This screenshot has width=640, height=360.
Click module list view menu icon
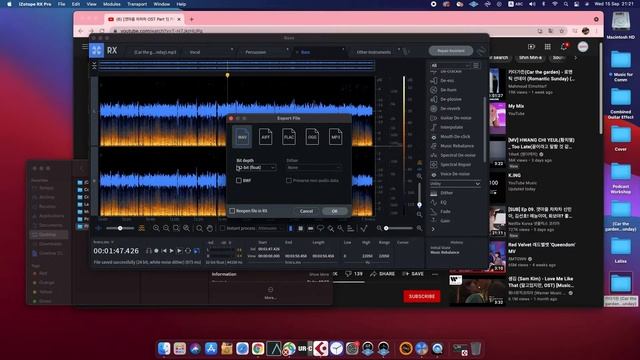476,65
